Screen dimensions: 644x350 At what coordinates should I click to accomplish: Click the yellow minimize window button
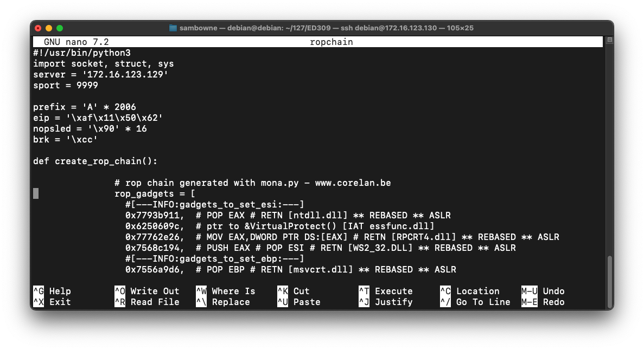[49, 28]
